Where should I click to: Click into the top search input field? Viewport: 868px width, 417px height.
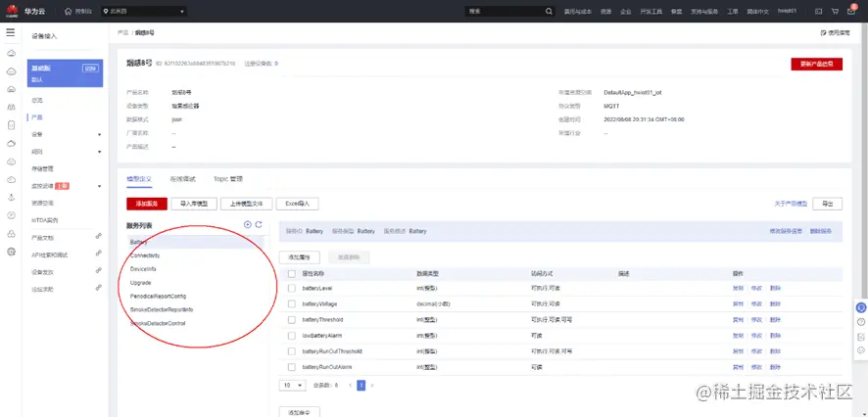tap(505, 11)
